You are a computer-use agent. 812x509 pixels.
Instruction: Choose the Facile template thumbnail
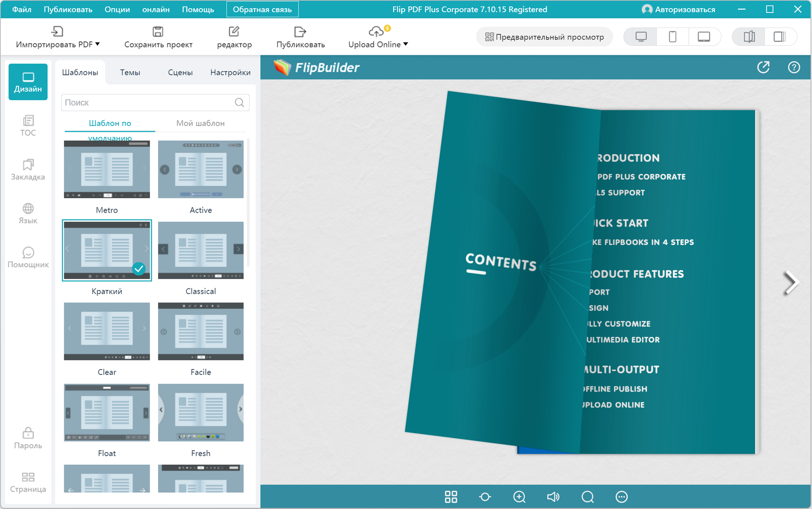201,331
